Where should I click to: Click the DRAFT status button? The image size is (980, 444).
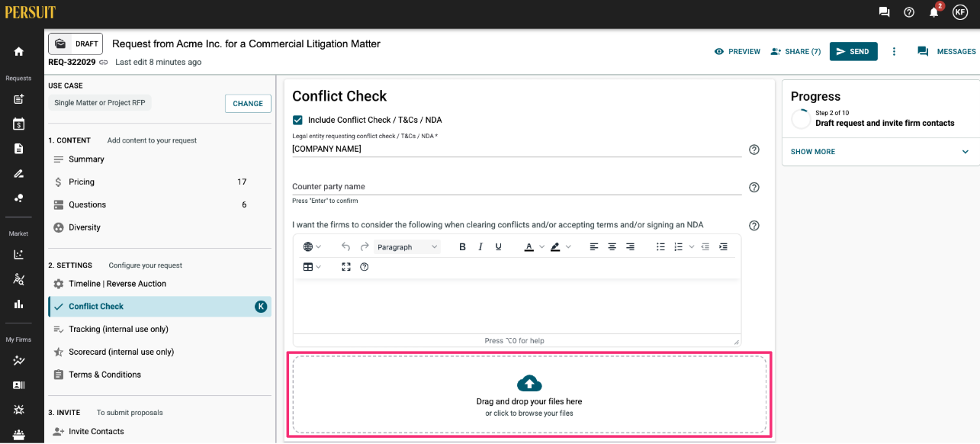[x=76, y=43]
